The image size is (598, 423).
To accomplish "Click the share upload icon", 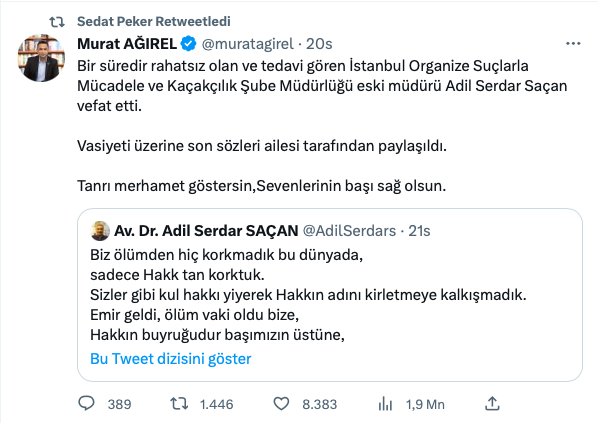I will coord(492,404).
